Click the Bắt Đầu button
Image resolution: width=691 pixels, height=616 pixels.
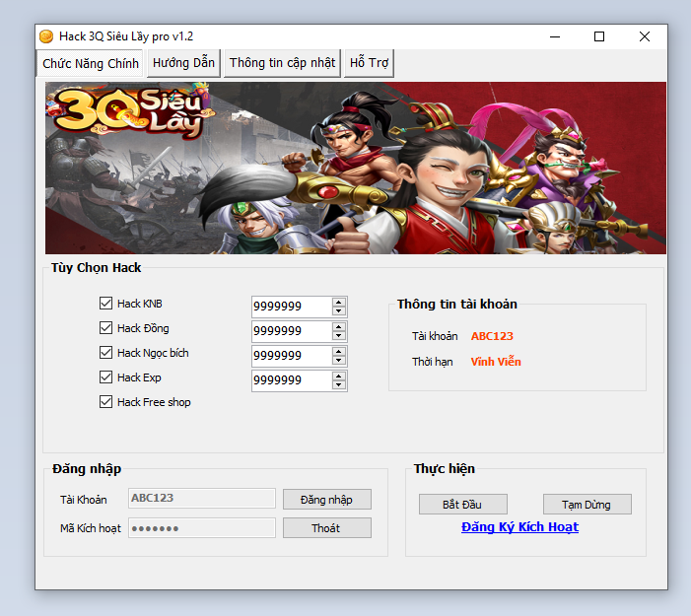coord(462,505)
